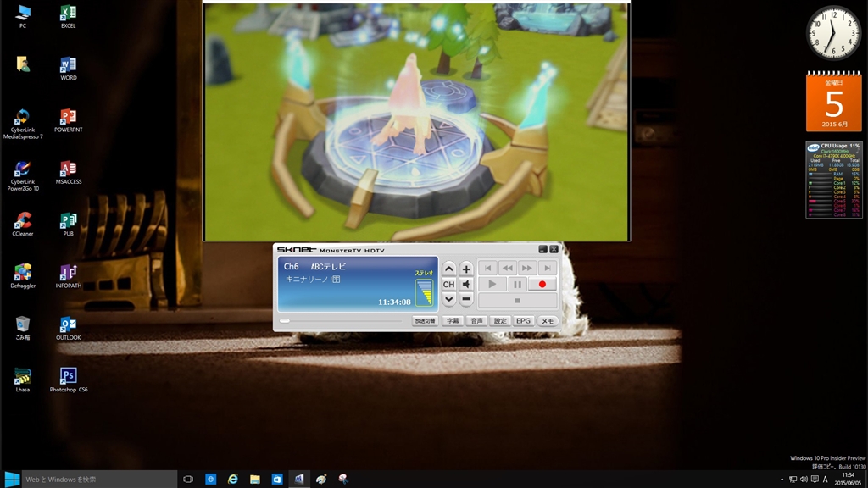Click the CPU Usage meter gadget
Image resolution: width=868 pixels, height=488 pixels.
click(x=834, y=180)
